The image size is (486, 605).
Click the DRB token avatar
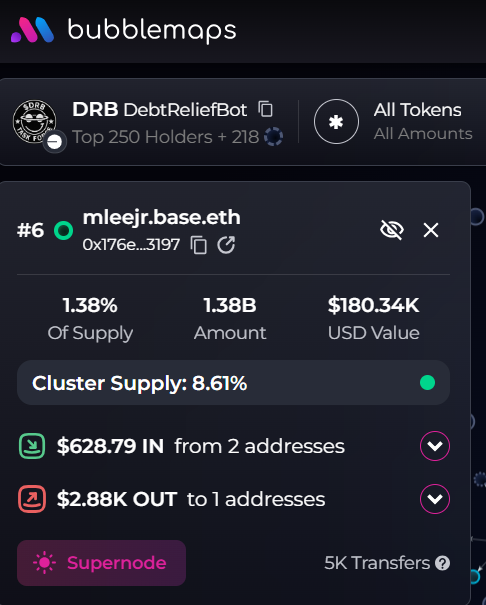click(x=34, y=121)
